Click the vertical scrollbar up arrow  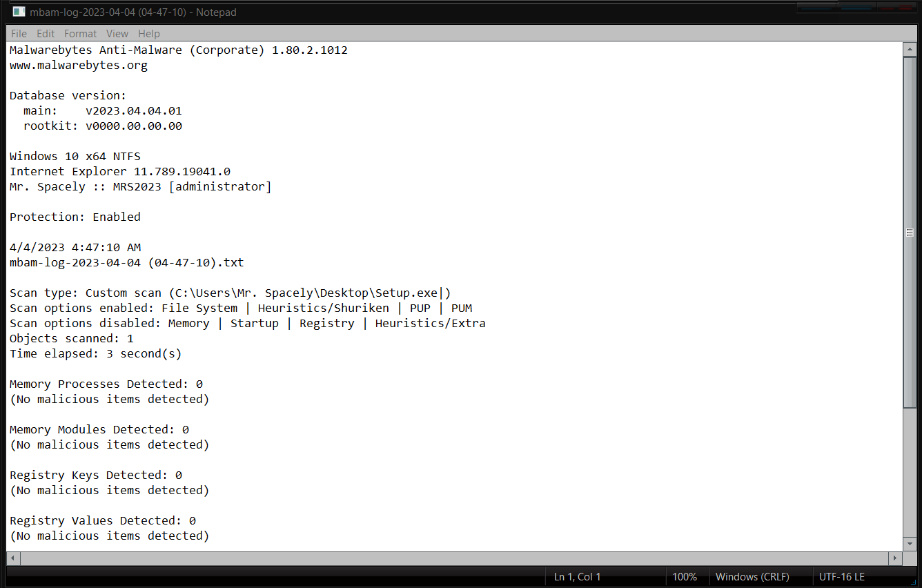pyautogui.click(x=910, y=50)
